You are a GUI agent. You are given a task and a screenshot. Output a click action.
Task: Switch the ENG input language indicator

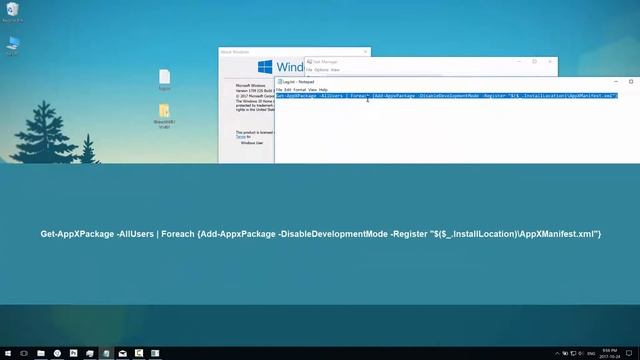coord(591,353)
